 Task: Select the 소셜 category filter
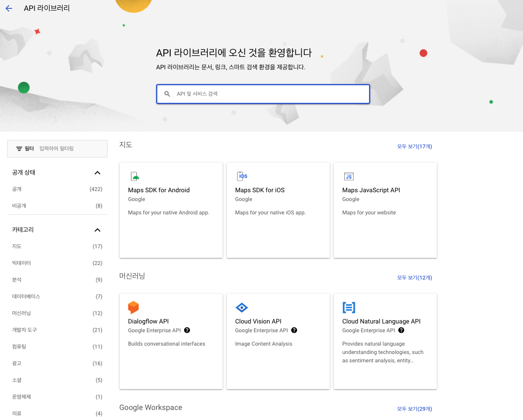click(x=57, y=380)
